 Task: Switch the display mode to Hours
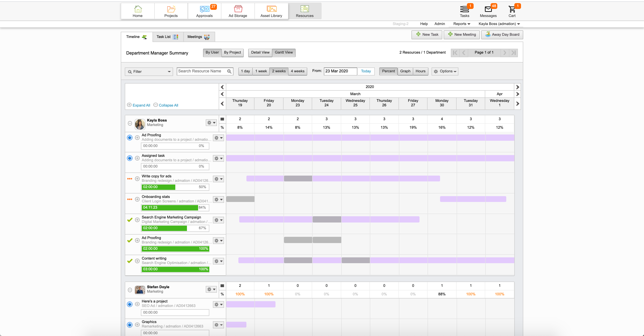click(420, 71)
